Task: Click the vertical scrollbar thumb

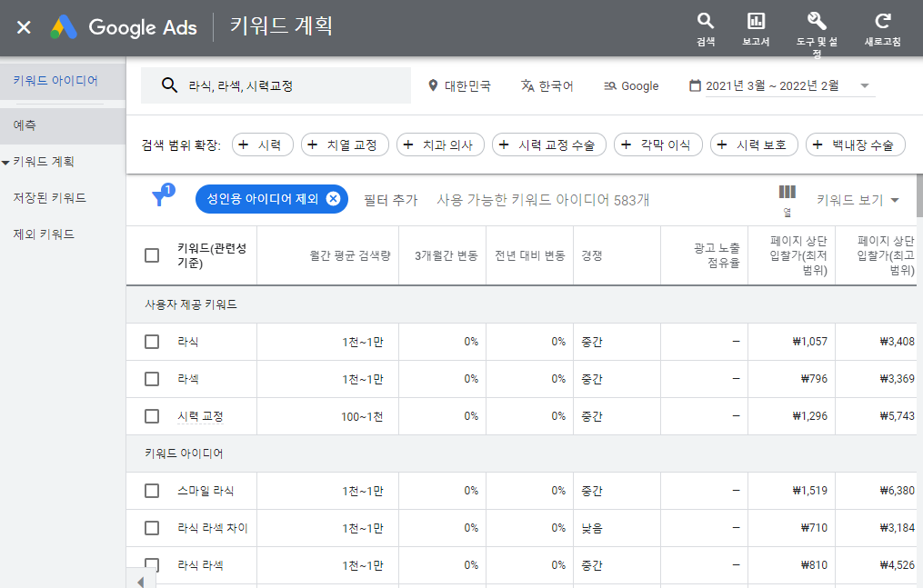Action: 919,195
